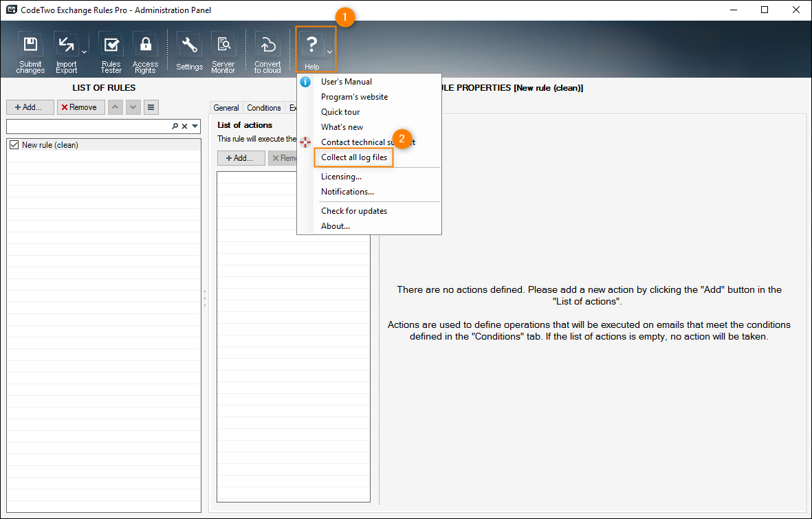Switch to the Conditions tab
This screenshot has width=812, height=519.
click(264, 108)
